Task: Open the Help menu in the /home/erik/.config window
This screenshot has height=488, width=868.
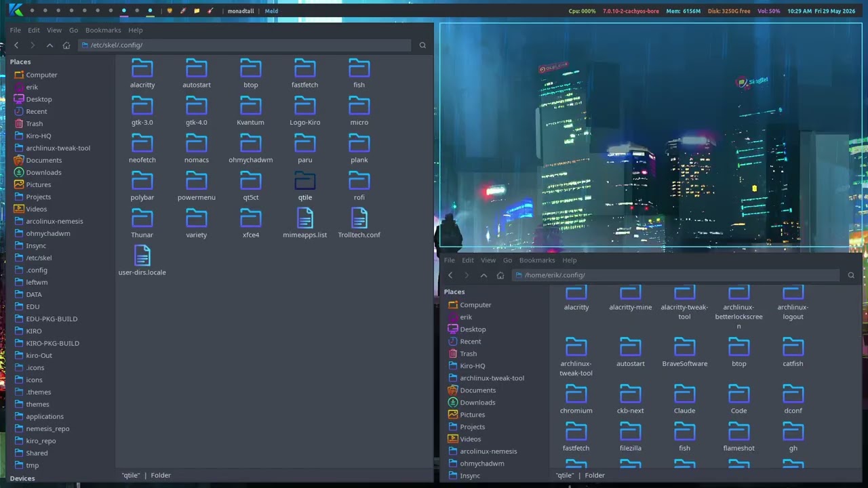Action: (570, 260)
